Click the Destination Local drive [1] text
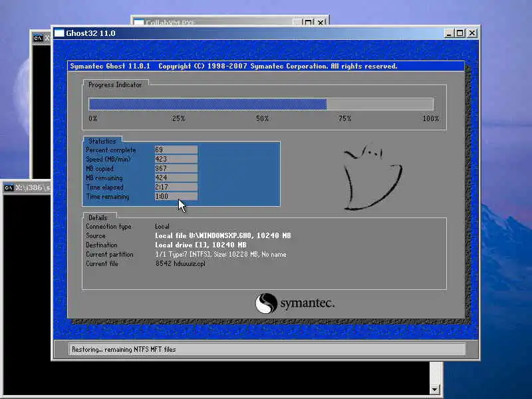The height and width of the screenshot is (399, 532). [201, 245]
